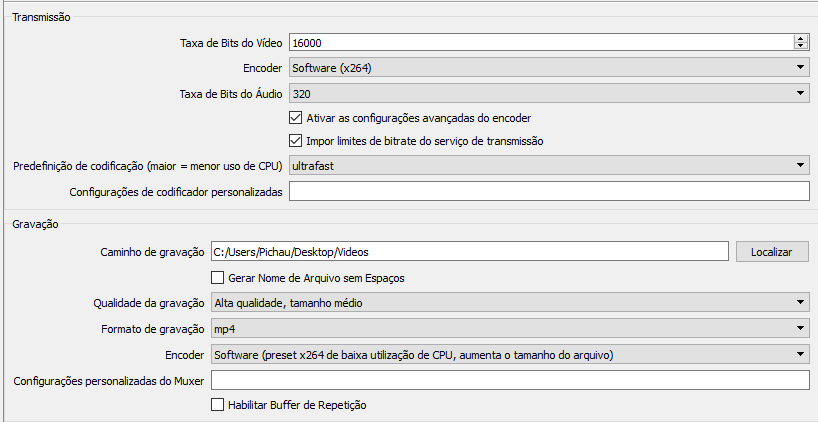Click the Taxa de Bits do Vídeo field
Screen dimensions: 818x422
click(x=542, y=43)
